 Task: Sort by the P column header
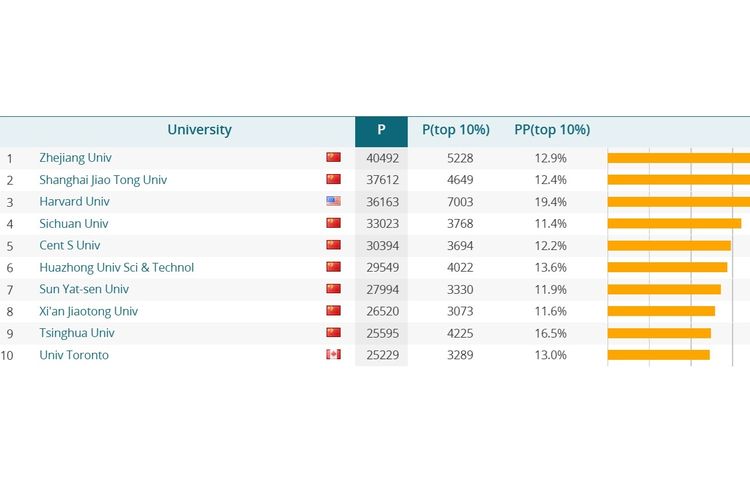tap(381, 132)
